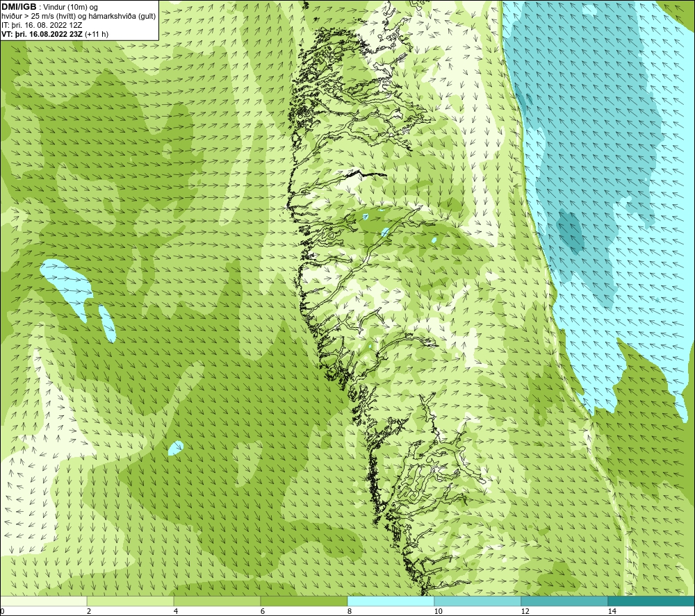Click the 'VT: þri. 16.08.2022 23Z' valid time line

55,34
